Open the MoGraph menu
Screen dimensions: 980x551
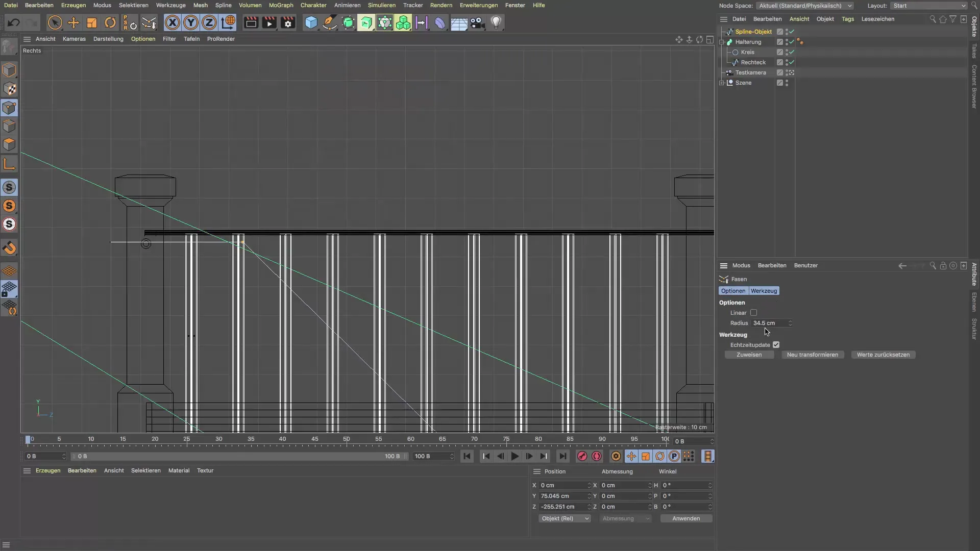tap(281, 5)
